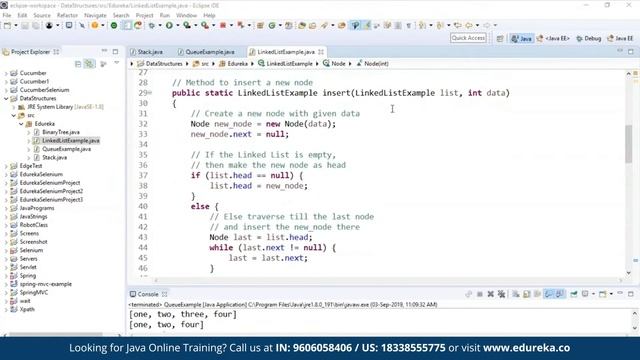Toggle the highlighted P toolbar button

355,25
